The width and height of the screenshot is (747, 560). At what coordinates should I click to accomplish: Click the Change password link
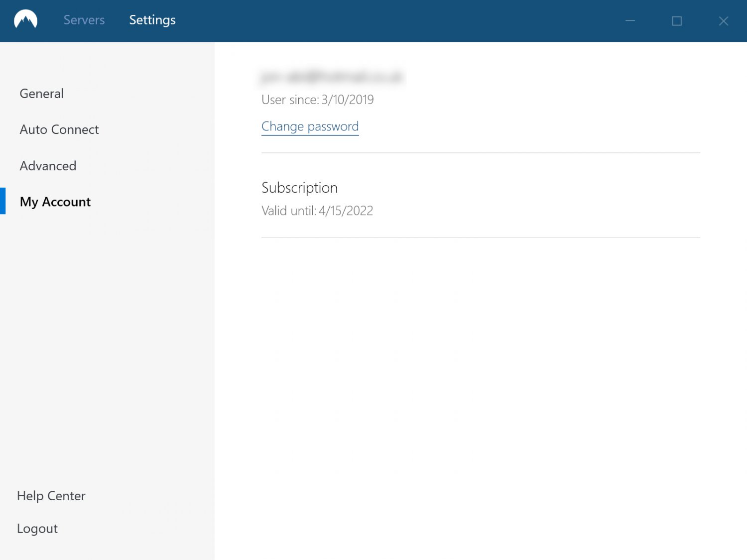(x=310, y=126)
